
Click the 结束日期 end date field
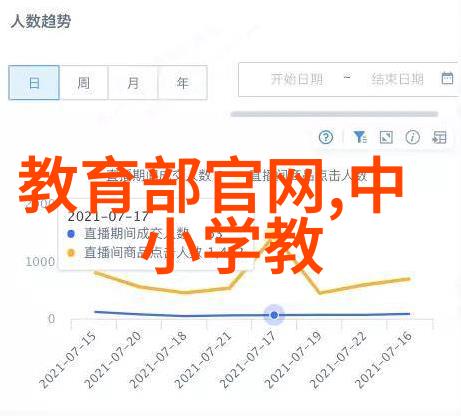[x=397, y=79]
